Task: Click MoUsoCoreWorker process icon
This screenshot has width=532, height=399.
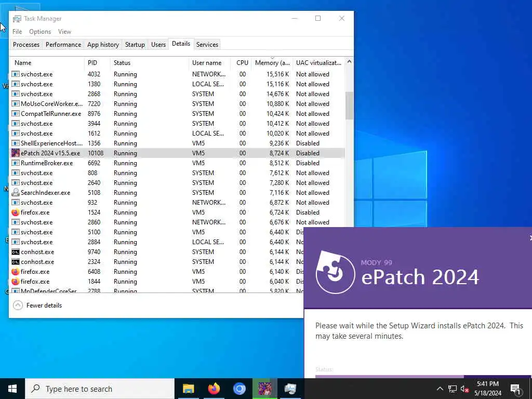Action: tap(15, 104)
